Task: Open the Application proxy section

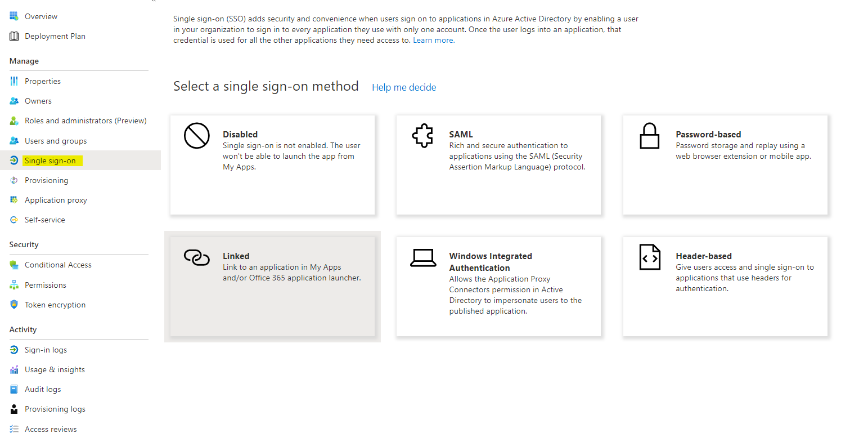Action: point(56,200)
